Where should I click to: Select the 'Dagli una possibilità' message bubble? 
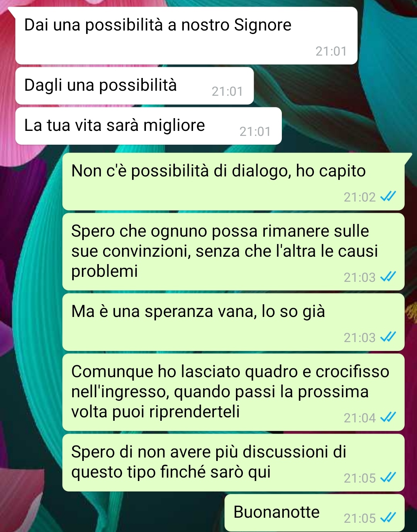pyautogui.click(x=134, y=86)
